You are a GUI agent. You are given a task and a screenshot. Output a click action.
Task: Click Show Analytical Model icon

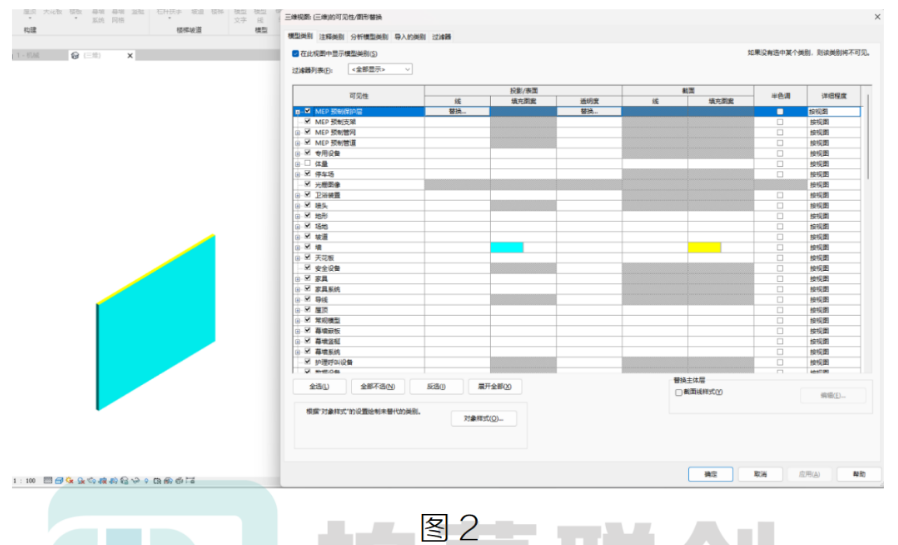click(x=168, y=480)
